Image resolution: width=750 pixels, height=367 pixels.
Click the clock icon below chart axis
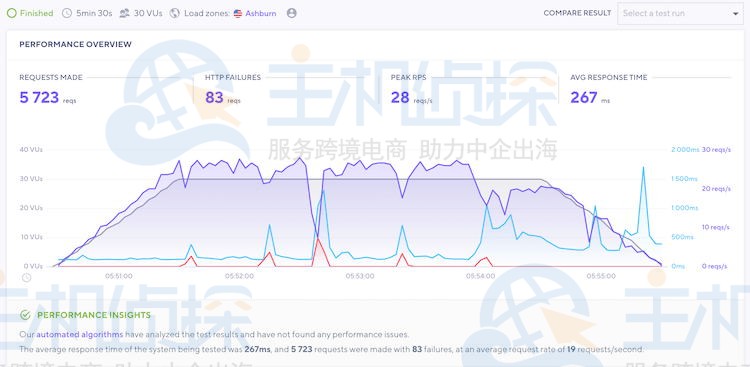[x=27, y=277]
